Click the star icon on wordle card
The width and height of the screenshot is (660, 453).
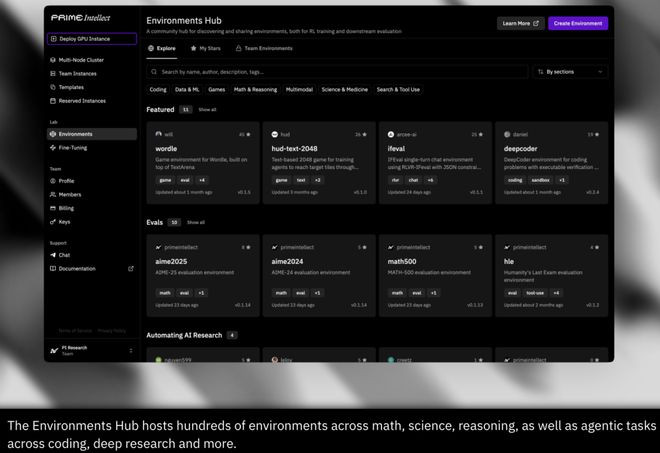click(249, 134)
